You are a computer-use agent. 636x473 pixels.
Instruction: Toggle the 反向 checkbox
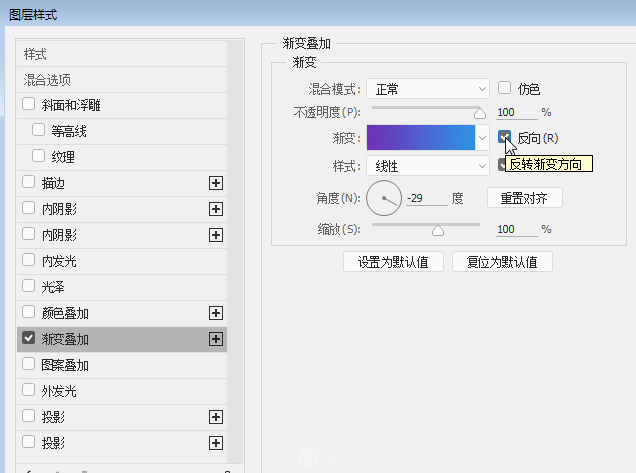(x=505, y=137)
